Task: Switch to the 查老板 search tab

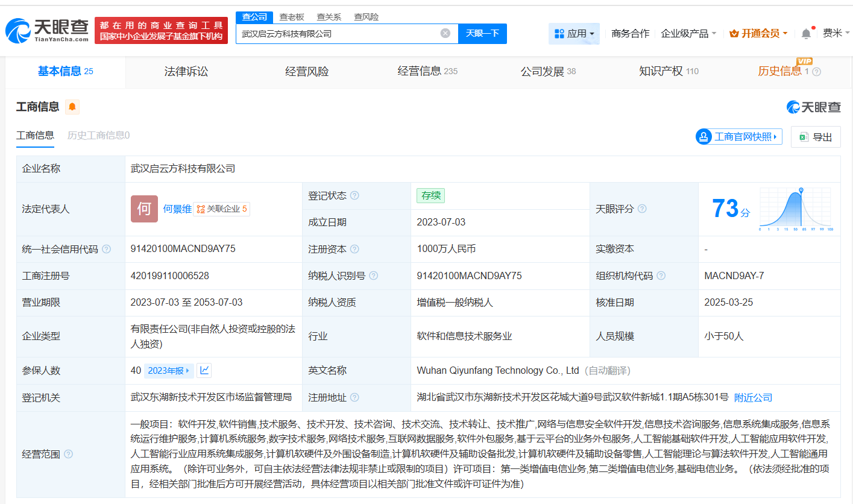Action: 292,17
